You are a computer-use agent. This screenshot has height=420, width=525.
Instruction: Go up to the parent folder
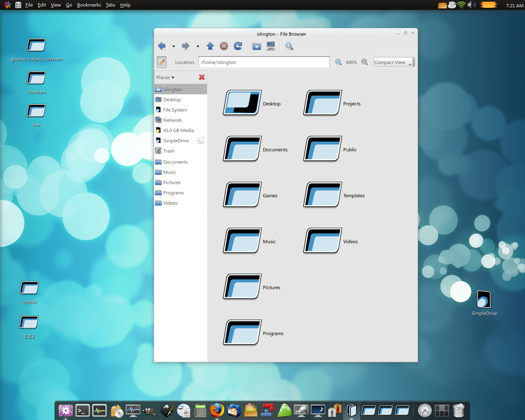click(210, 46)
